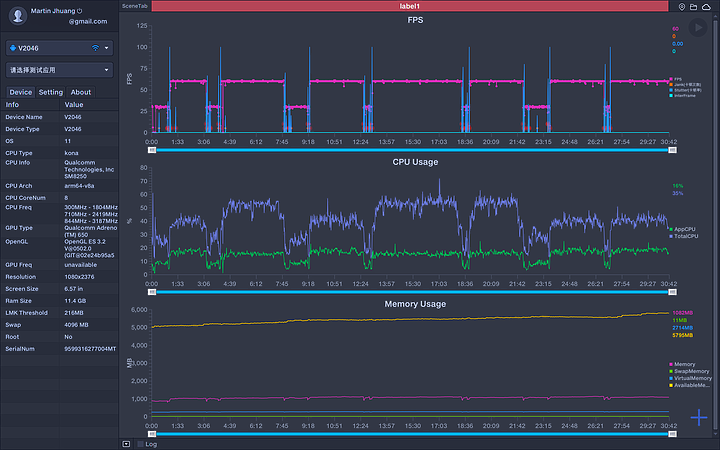720x450 pixels.
Task: Select the LMK Threshold 216MB value
Action: pyautogui.click(x=73, y=313)
